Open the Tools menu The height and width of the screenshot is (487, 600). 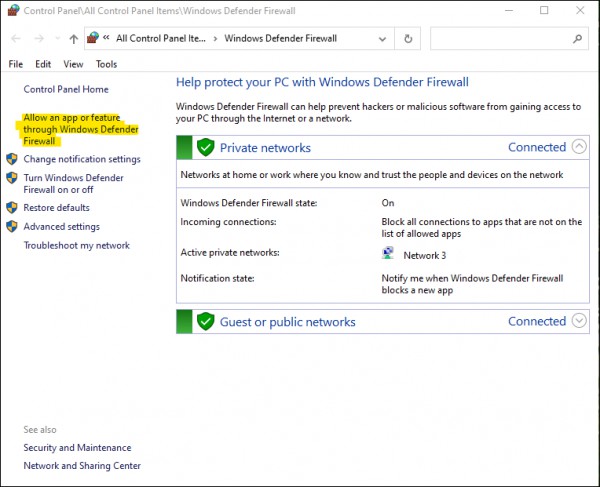point(106,64)
